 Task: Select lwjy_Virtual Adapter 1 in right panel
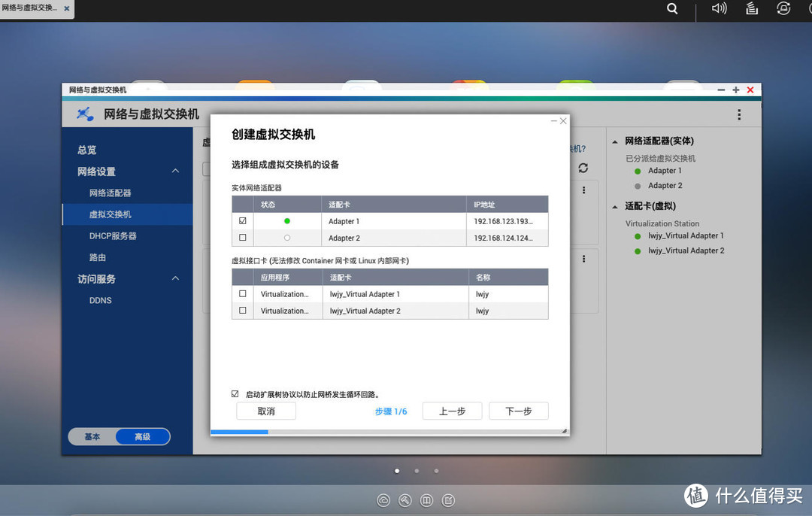coord(686,235)
